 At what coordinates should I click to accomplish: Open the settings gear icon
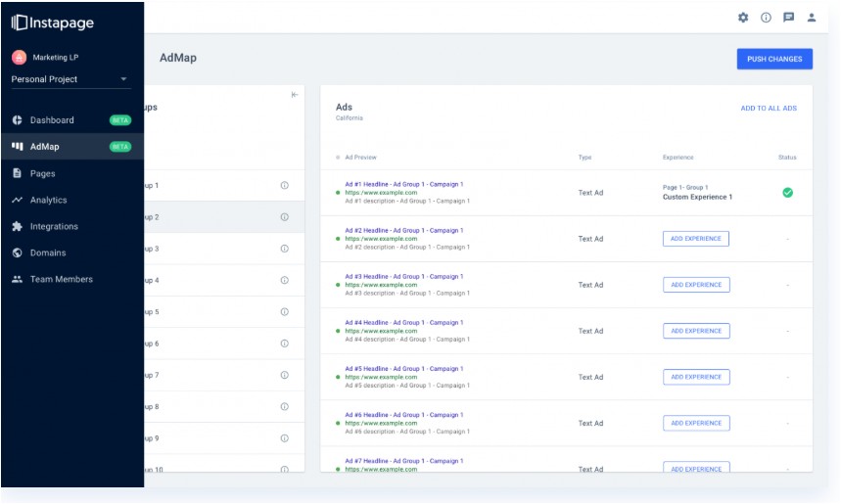743,18
